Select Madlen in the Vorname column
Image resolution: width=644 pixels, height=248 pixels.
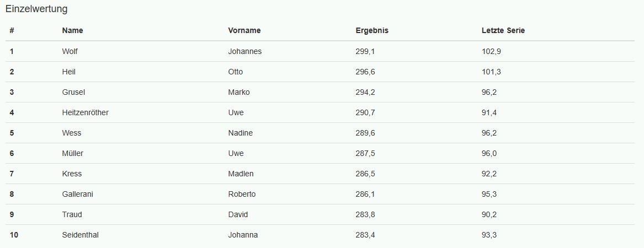[241, 174]
